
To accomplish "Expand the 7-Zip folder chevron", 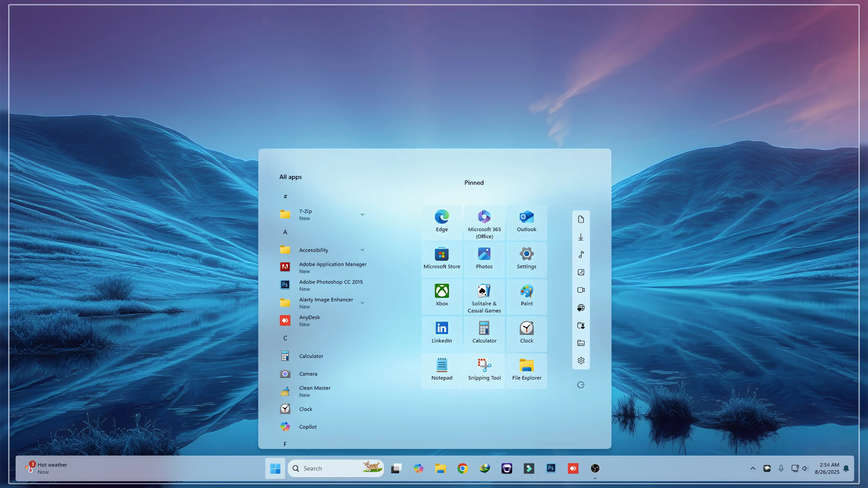I will click(x=362, y=215).
